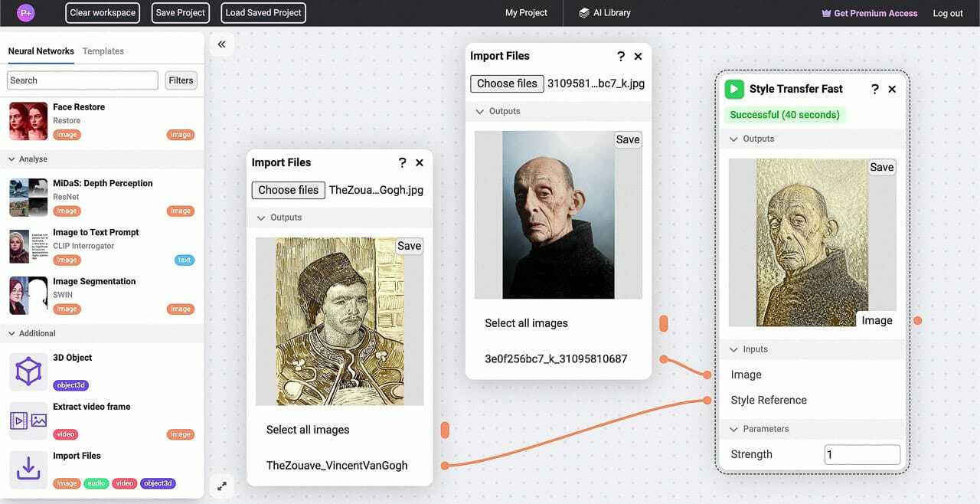Viewport: 980px width, 504px height.
Task: Select the MiDaS Depth Perception thumbnail
Action: click(x=28, y=198)
